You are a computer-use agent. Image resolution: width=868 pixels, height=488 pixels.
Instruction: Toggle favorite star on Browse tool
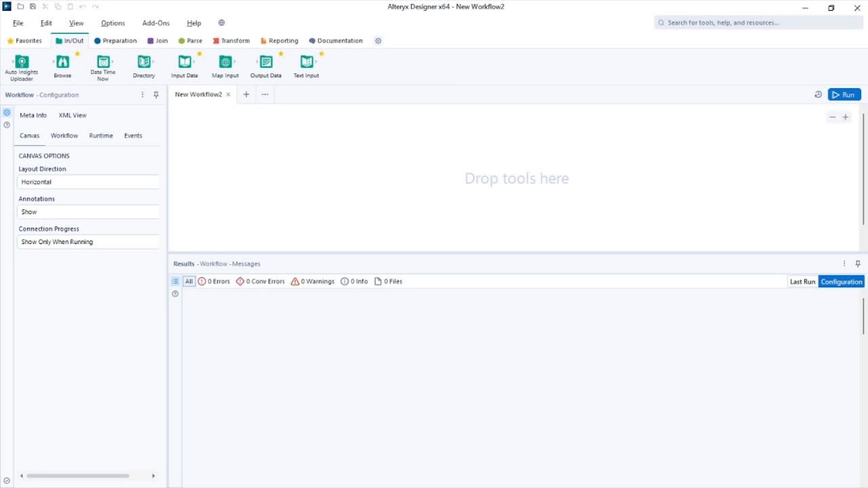click(x=77, y=54)
